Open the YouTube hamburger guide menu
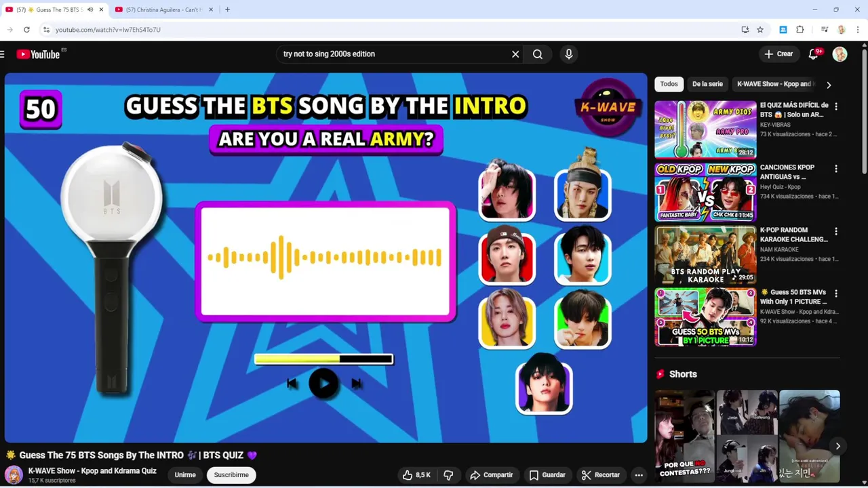This screenshot has width=868, height=488. click(x=3, y=54)
